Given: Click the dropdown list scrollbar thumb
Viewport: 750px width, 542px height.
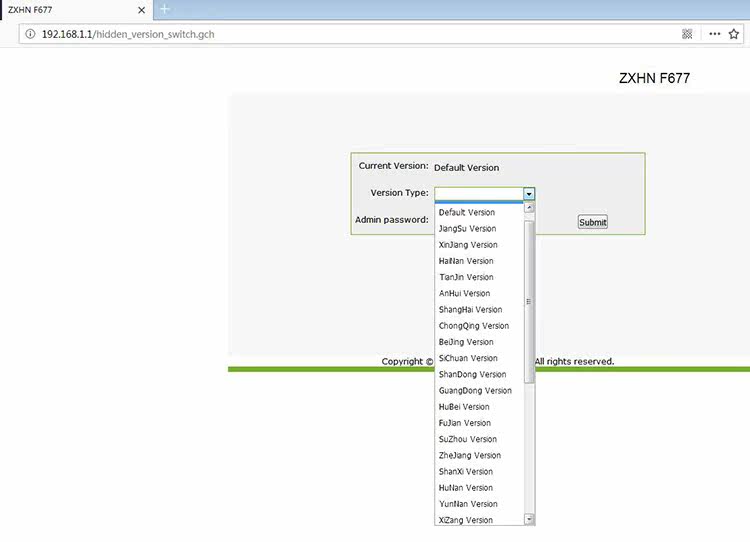Looking at the screenshot, I should click(x=529, y=302).
